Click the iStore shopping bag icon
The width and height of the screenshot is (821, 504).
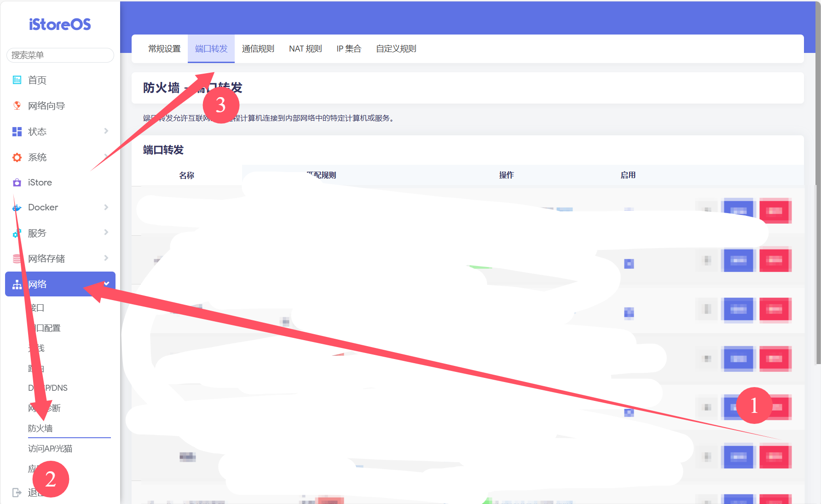point(17,183)
